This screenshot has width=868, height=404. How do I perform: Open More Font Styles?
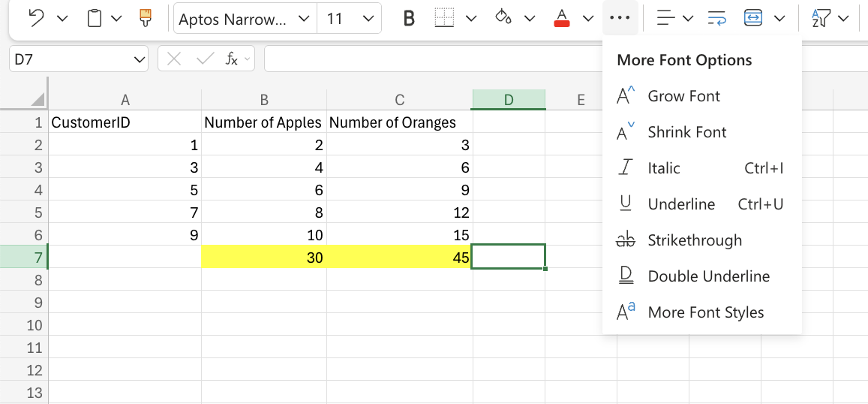(x=702, y=312)
